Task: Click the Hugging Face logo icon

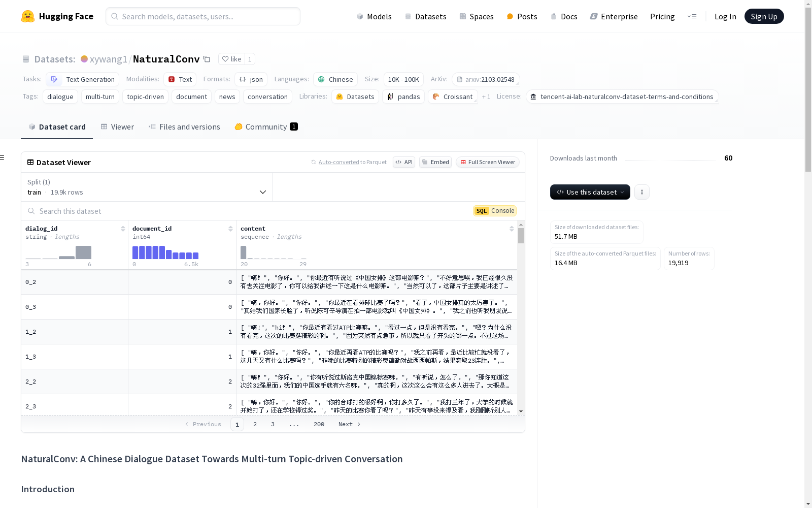Action: pyautogui.click(x=28, y=16)
